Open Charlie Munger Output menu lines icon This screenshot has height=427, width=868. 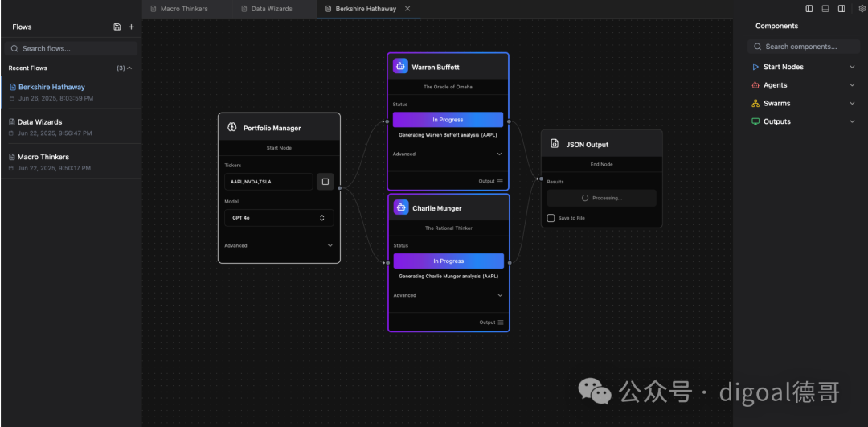coord(501,322)
